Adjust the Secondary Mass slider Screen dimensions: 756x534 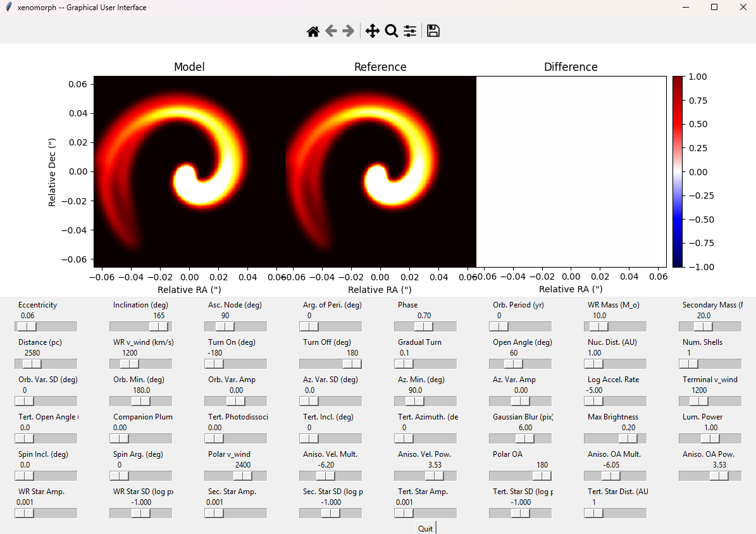710,326
